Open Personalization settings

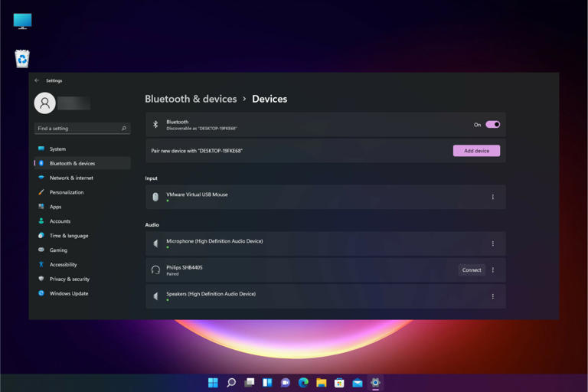[x=82, y=192]
